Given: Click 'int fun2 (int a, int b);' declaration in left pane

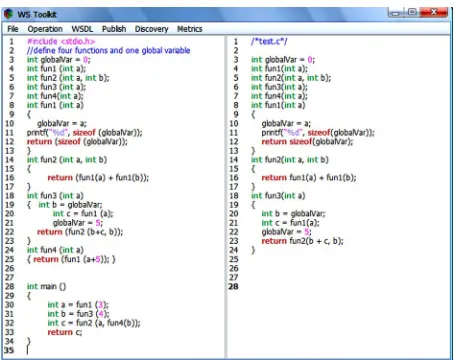Looking at the screenshot, I should [68, 78].
